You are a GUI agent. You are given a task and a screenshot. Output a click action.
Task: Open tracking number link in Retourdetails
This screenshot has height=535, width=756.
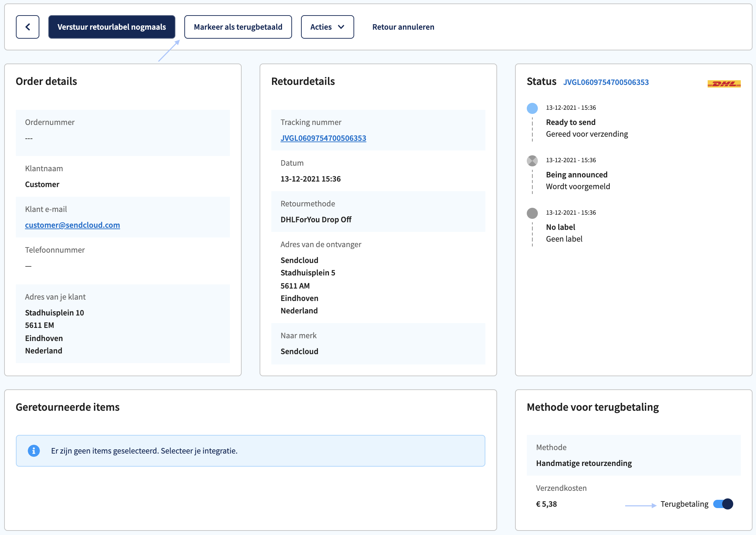pos(323,138)
